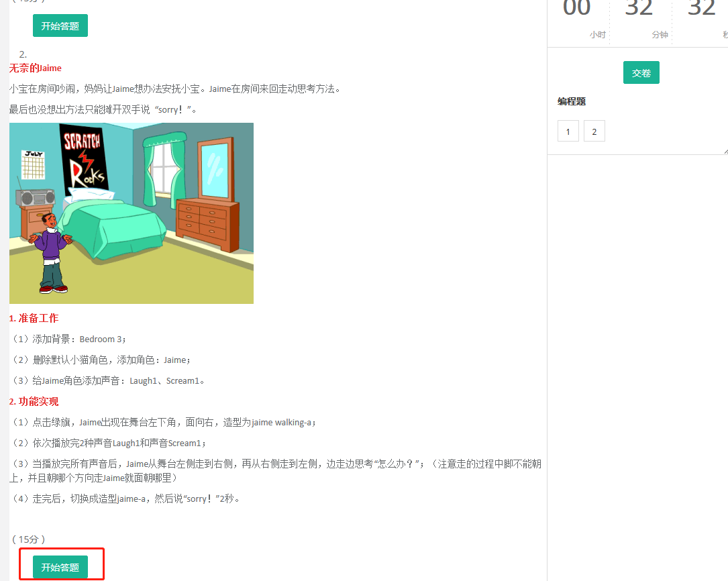Click the line mentioning jaime walking-a
This screenshot has width=728, height=581.
pyautogui.click(x=163, y=422)
